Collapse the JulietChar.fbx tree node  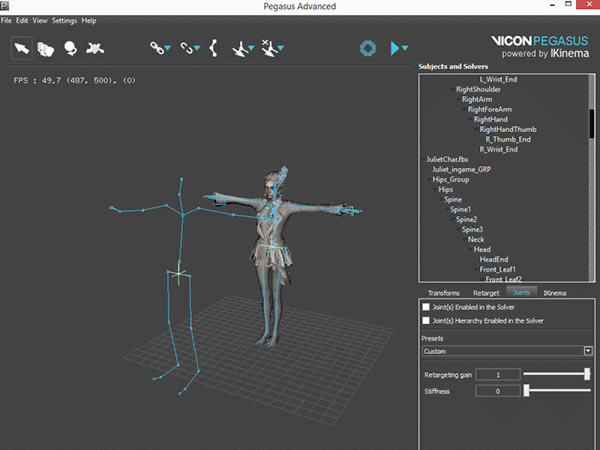tap(423, 160)
